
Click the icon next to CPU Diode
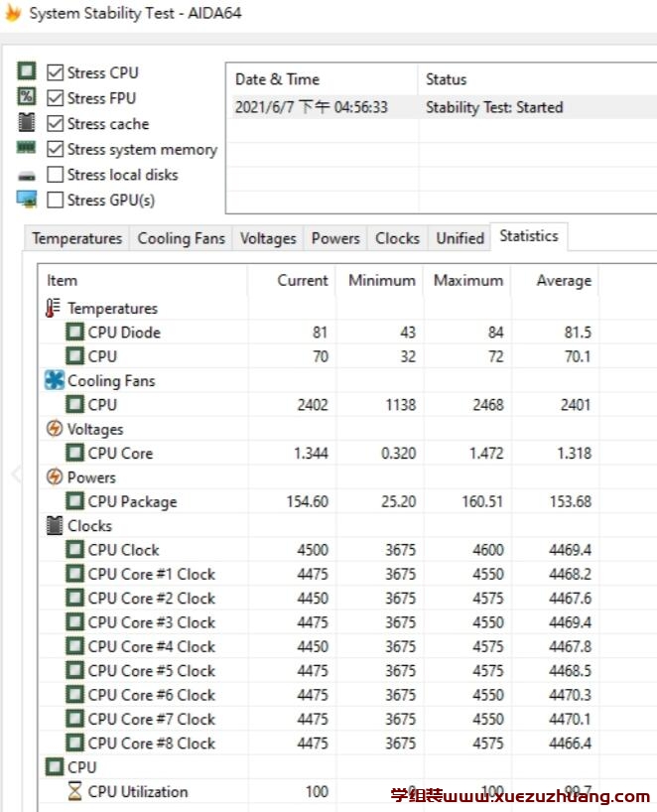point(74,332)
